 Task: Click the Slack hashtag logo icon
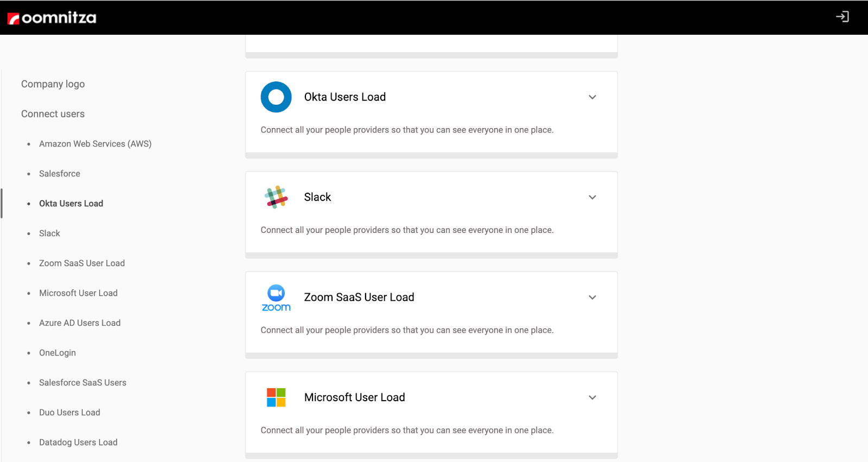(276, 197)
